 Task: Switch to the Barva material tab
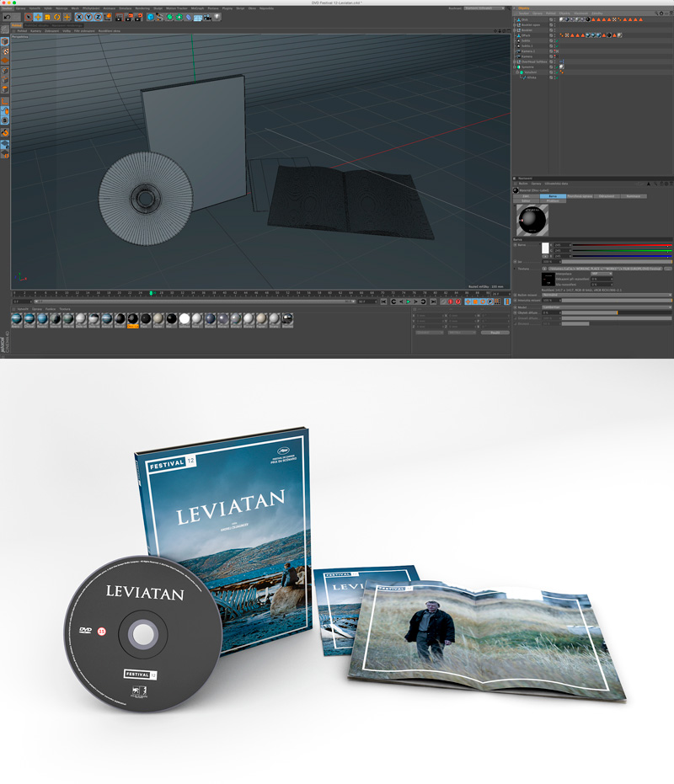point(553,196)
